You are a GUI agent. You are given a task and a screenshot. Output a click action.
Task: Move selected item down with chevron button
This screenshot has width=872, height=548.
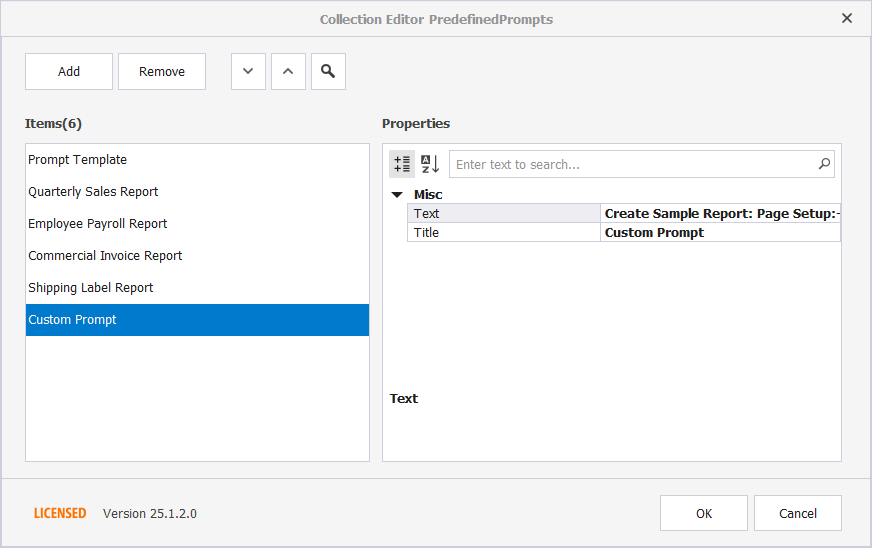(248, 71)
